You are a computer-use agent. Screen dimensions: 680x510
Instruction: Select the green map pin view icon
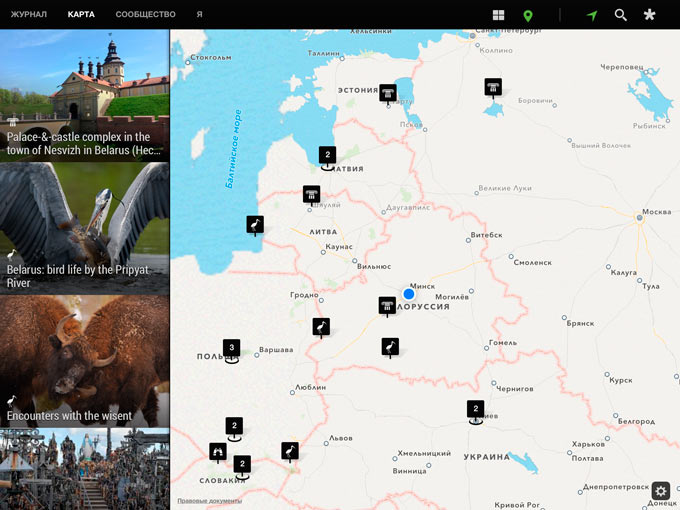(528, 16)
